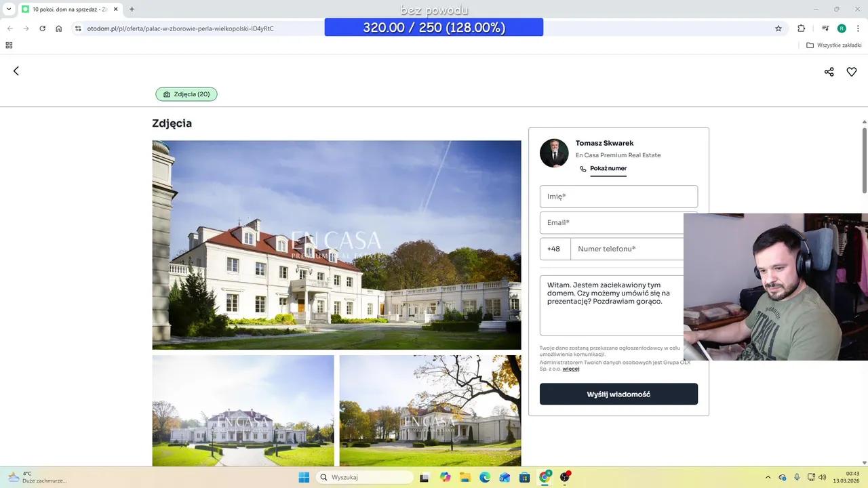Open Task View on the taskbar
This screenshot has height=488, width=868.
(x=425, y=477)
